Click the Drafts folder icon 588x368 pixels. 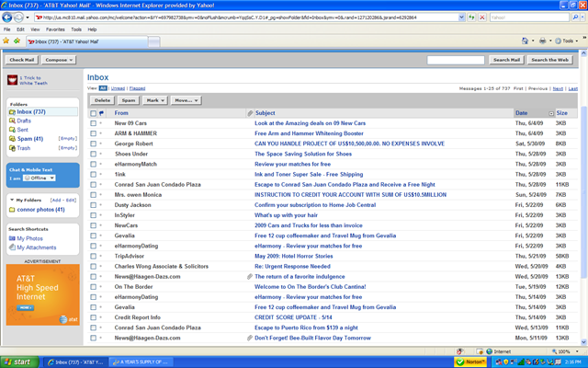tap(12, 121)
